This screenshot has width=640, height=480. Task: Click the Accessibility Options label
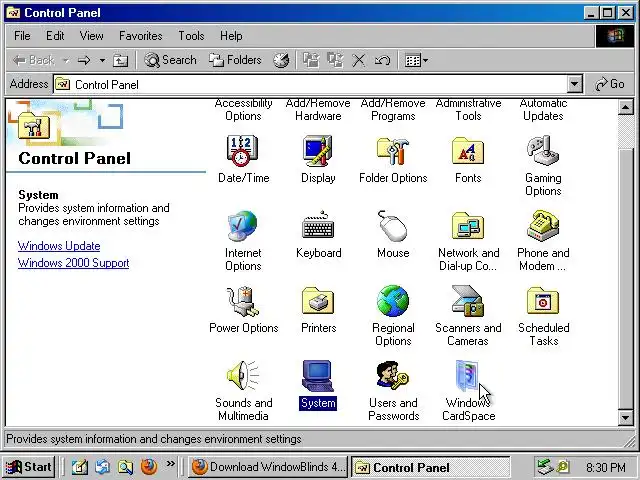pyautogui.click(x=243, y=109)
